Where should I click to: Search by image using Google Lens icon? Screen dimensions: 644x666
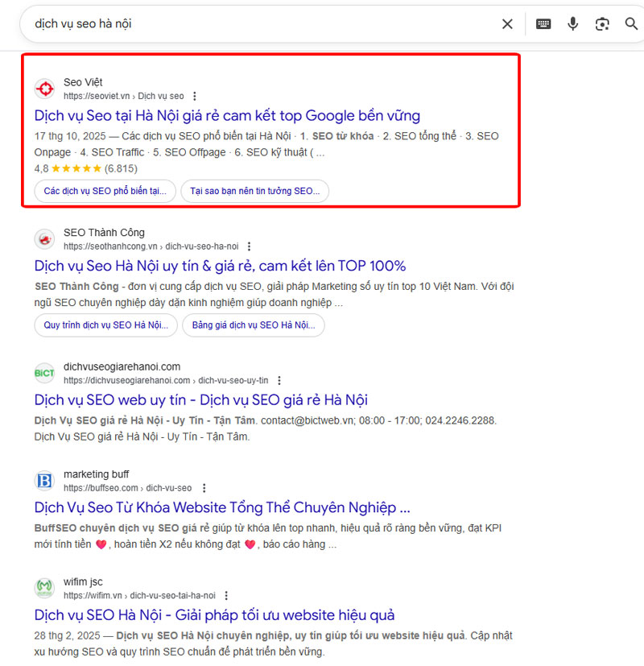602,24
